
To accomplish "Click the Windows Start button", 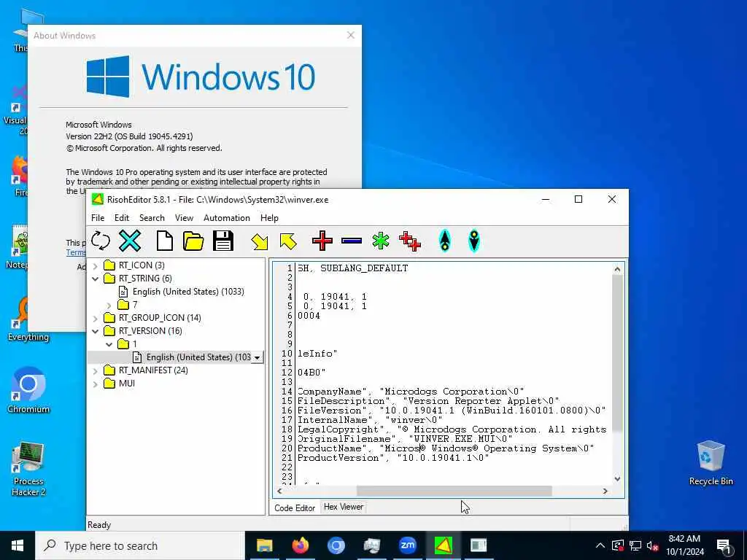I will point(18,545).
